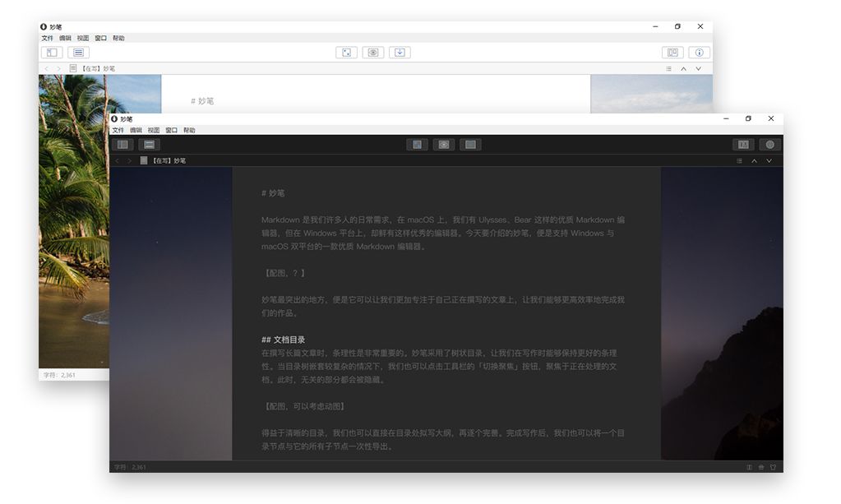The height and width of the screenshot is (504, 841).
Task: Click info circle icon in dark window toolbar
Action: coord(770,145)
